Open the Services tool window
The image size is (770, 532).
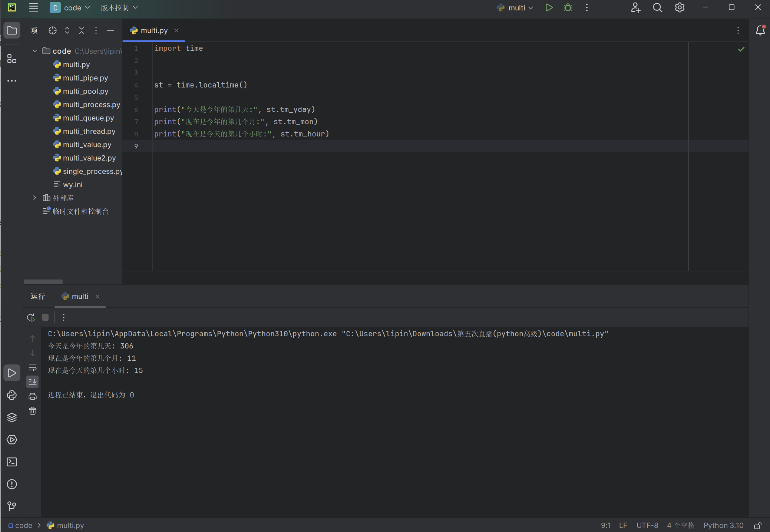point(12,440)
